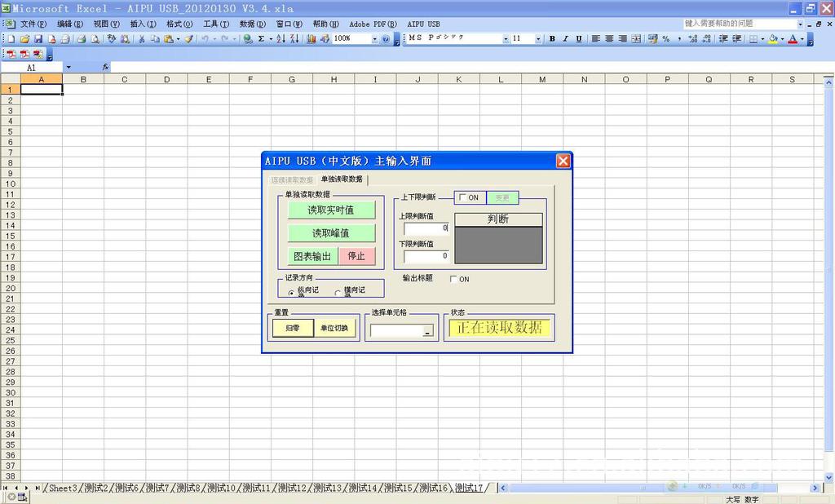
Task: Open the zoom 100% dropdown
Action: pyautogui.click(x=374, y=39)
